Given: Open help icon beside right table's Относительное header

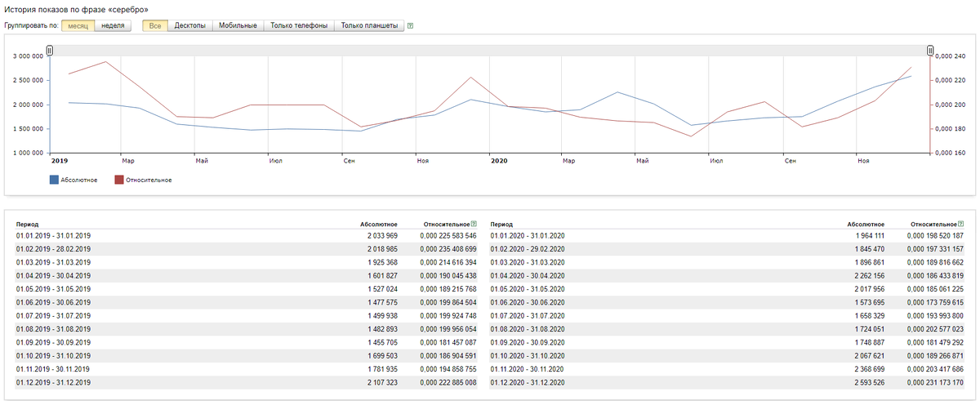Looking at the screenshot, I should tap(961, 223).
